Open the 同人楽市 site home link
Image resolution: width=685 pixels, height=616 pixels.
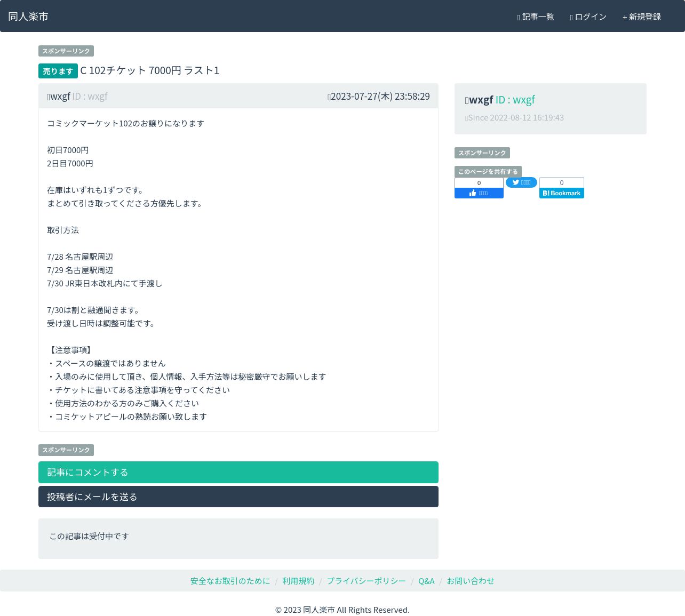28,17
